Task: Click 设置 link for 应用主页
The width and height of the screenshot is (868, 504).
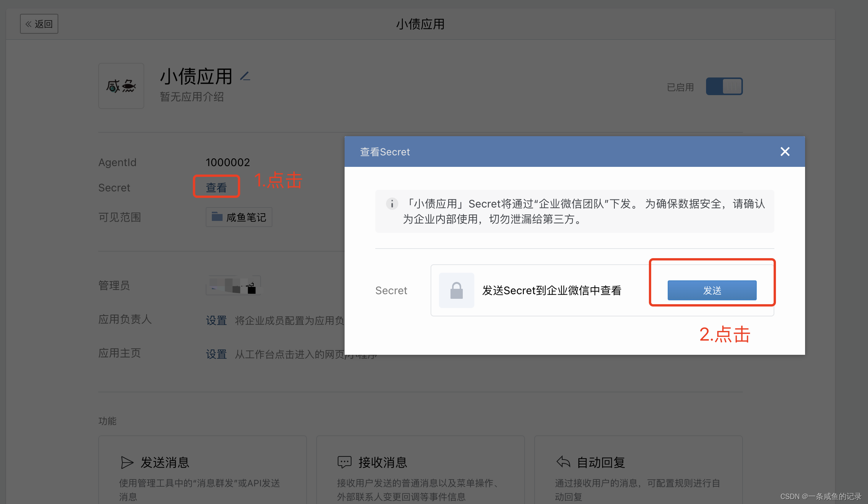Action: [216, 354]
